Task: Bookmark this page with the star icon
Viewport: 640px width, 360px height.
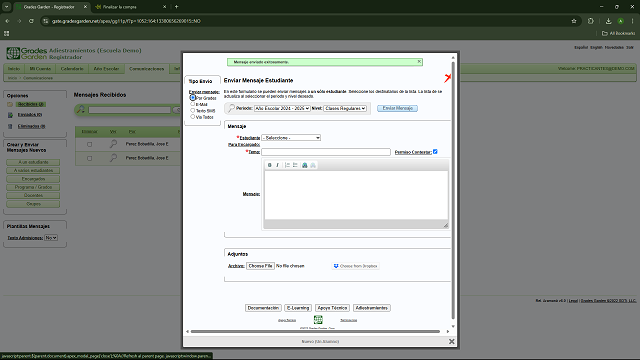Action: click(x=574, y=21)
